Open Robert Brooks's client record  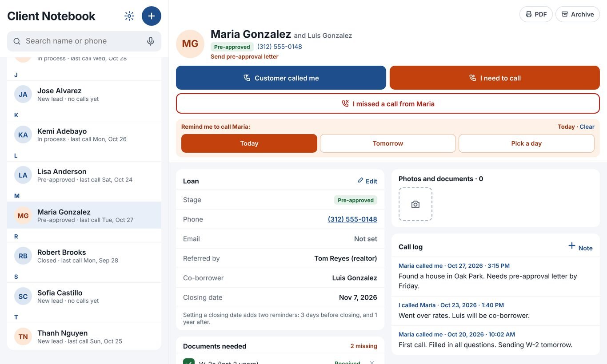pos(84,256)
